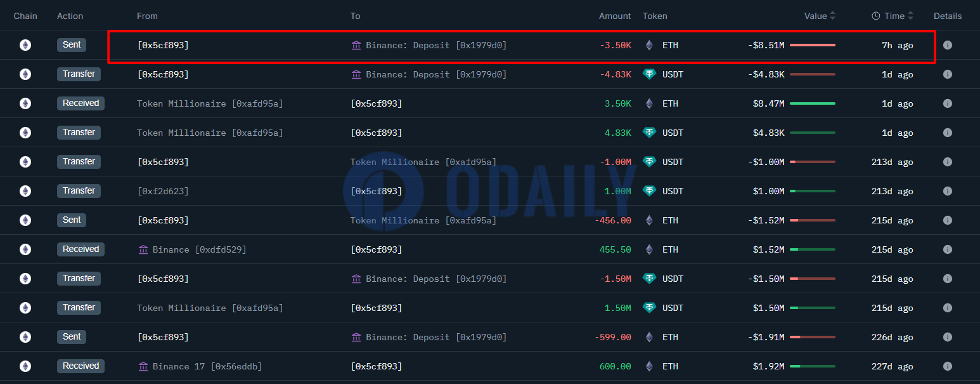Click the Token column header

coord(655,16)
